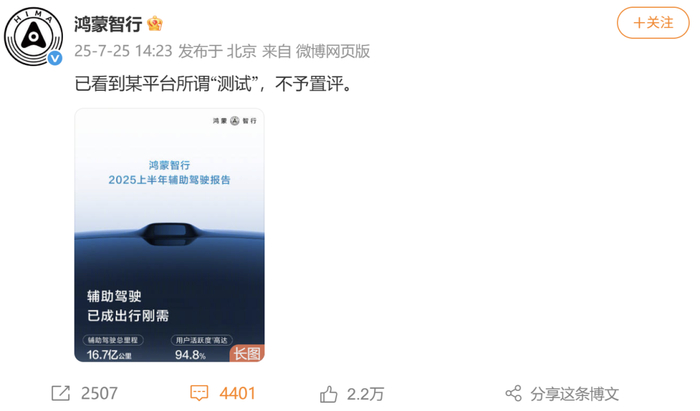Click the 4401 comment count
700x411 pixels.
(238, 394)
